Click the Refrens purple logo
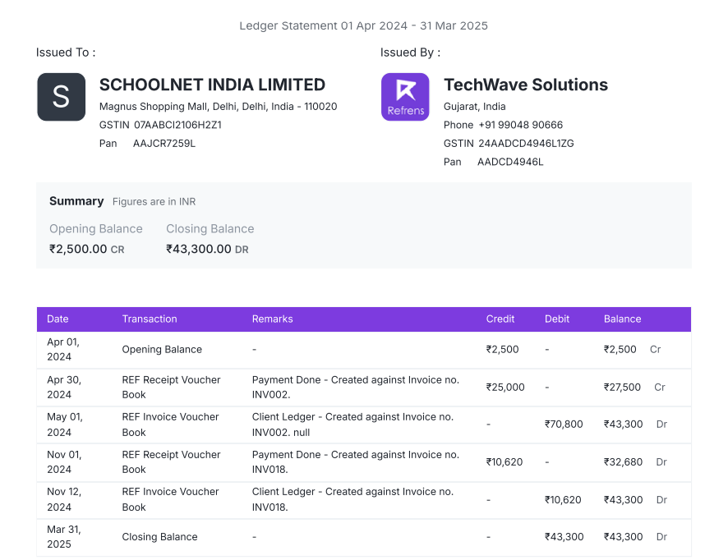Image resolution: width=728 pixels, height=560 pixels. [405, 97]
